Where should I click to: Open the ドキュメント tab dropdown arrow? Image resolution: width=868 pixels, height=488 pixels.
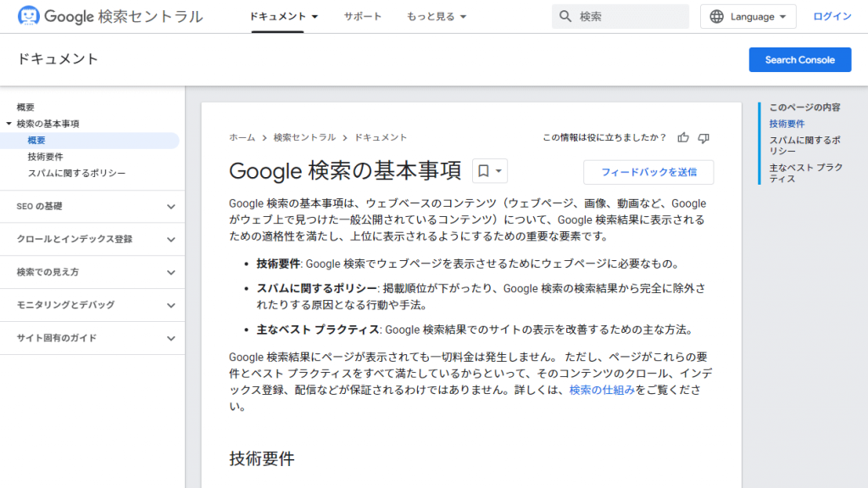point(315,17)
